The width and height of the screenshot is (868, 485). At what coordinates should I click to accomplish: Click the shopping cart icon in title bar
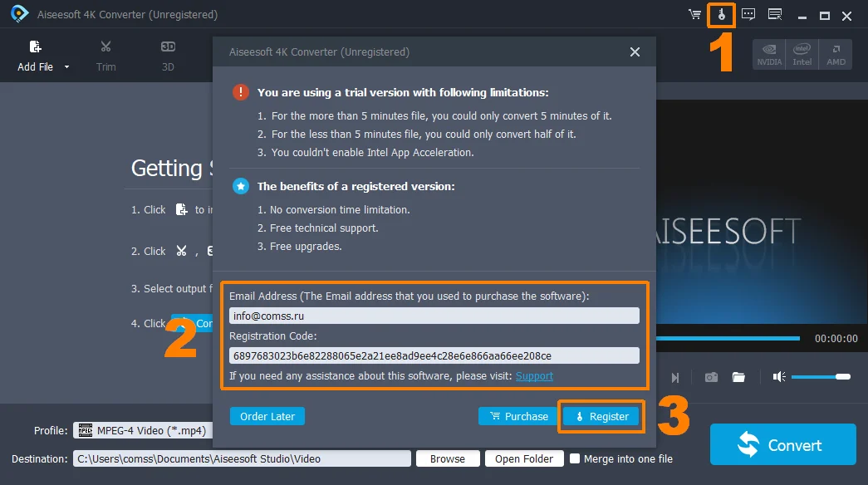point(694,15)
